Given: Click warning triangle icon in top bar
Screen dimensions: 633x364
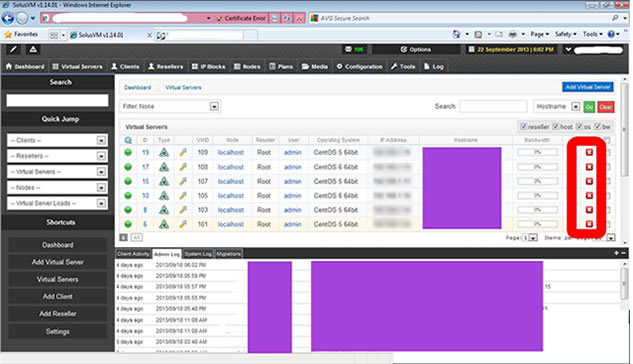Looking at the screenshot, I should coord(33,49).
